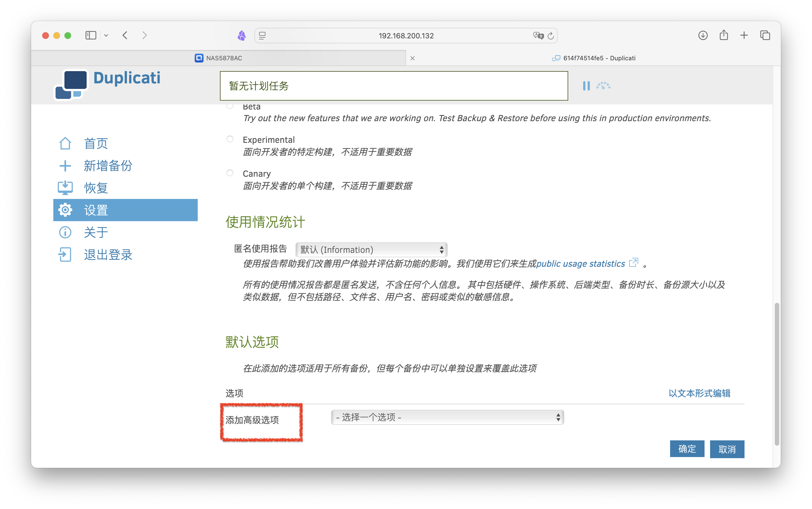Expand the sidebar menu chevron in Safari toolbar
812x509 pixels.
106,35
